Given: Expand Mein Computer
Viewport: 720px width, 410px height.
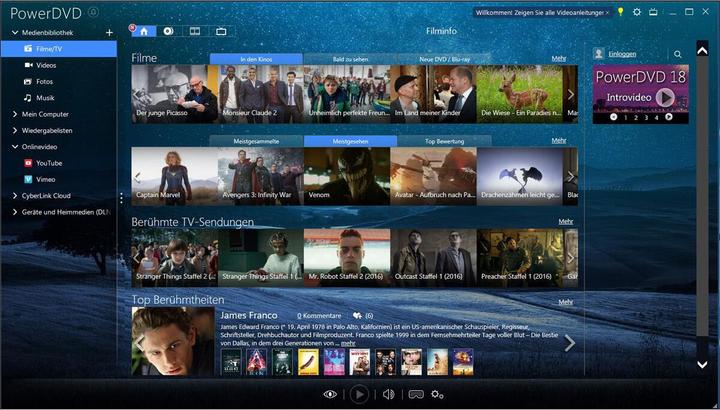Looking at the screenshot, I should tap(15, 114).
